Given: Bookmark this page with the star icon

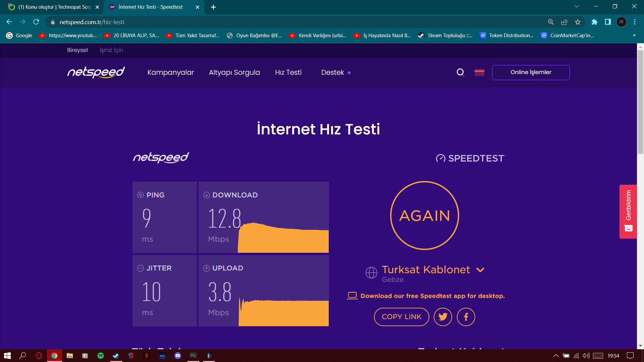Looking at the screenshot, I should tap(578, 22).
